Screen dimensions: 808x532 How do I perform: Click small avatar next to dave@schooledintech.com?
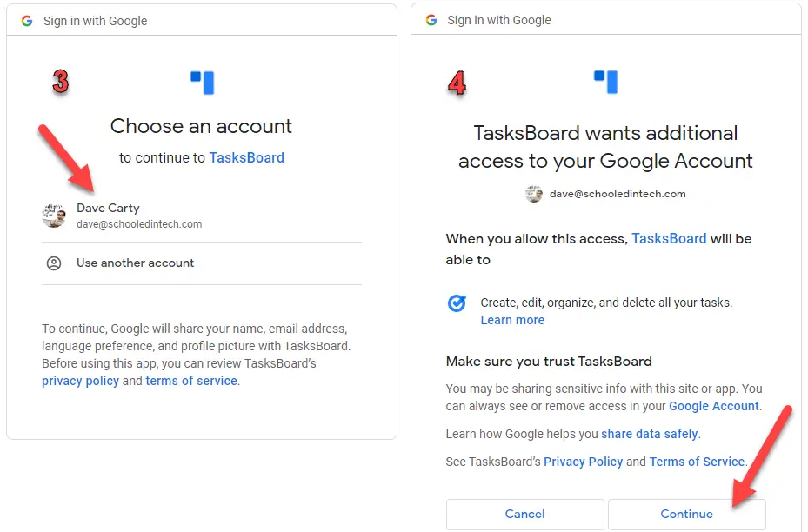(534, 194)
